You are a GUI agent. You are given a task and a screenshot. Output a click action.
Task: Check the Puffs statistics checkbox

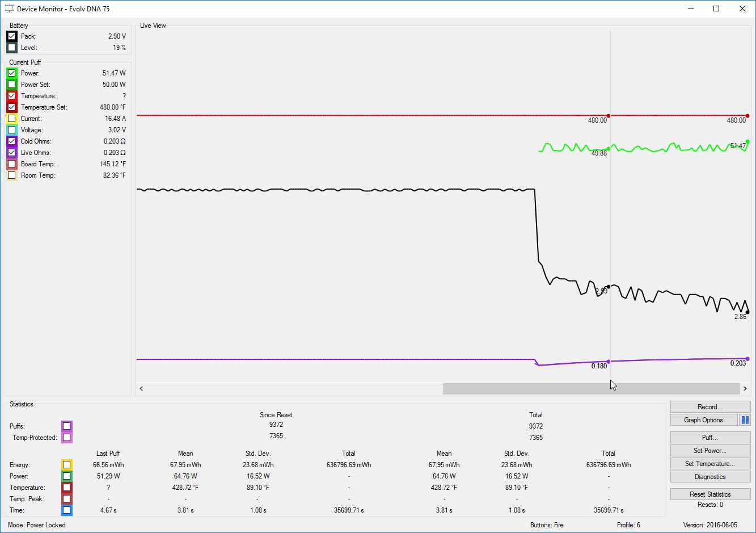pos(67,426)
